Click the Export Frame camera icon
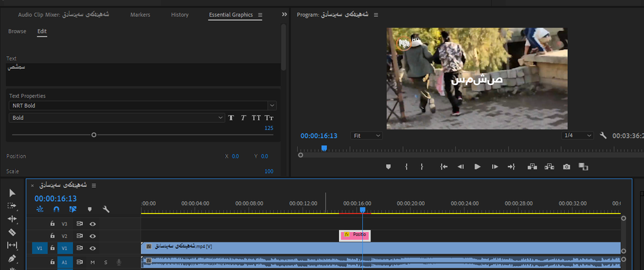Image resolution: width=644 pixels, height=270 pixels. click(566, 166)
